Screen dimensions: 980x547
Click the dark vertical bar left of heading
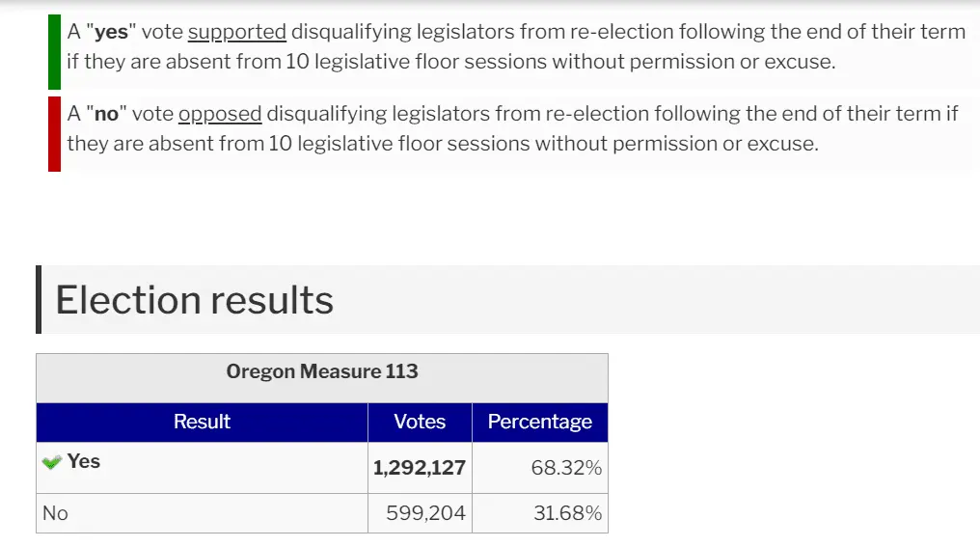click(x=39, y=299)
